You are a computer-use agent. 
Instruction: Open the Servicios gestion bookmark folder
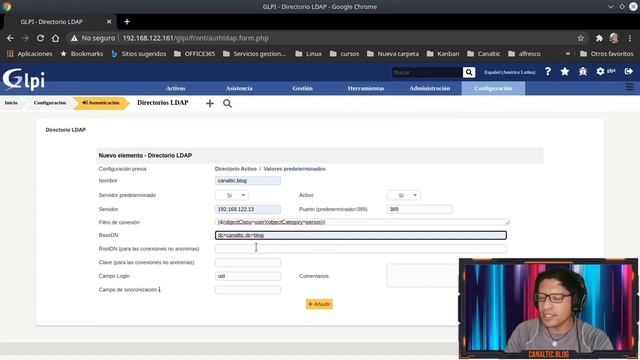255,53
